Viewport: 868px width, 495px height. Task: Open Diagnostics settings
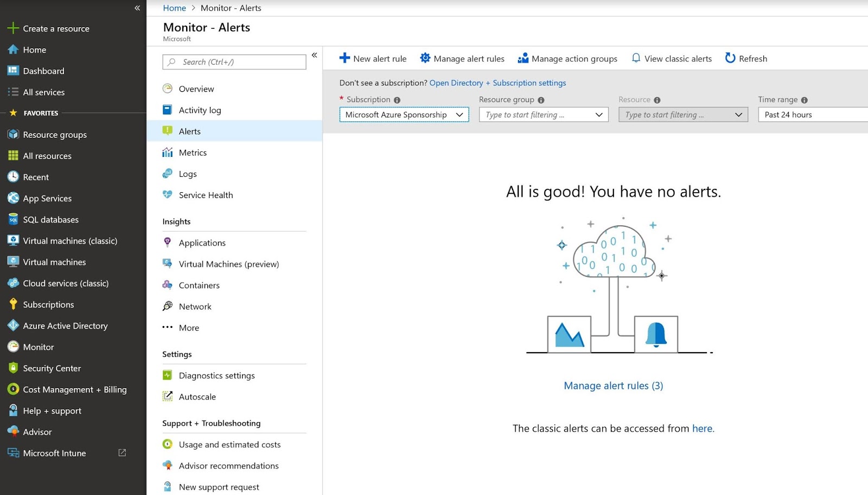click(x=216, y=375)
